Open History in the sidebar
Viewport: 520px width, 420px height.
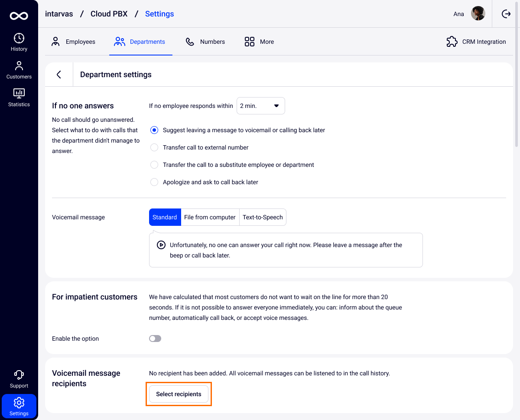pyautogui.click(x=19, y=42)
